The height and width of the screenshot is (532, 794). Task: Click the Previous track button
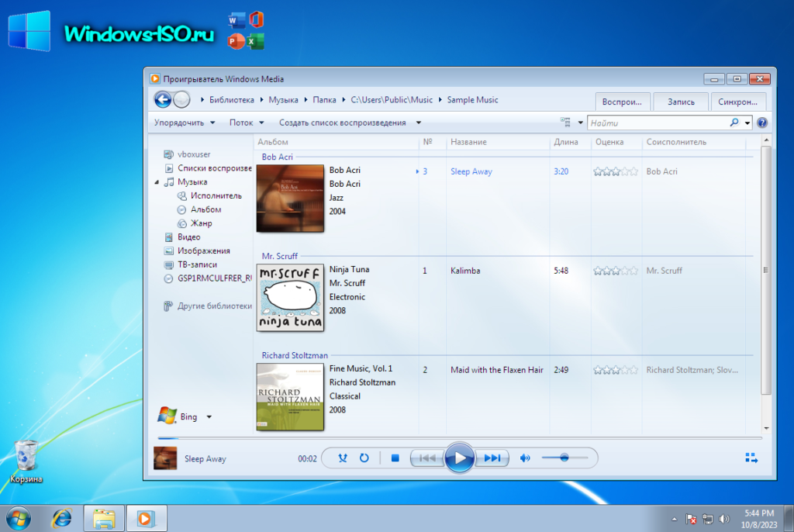[427, 458]
